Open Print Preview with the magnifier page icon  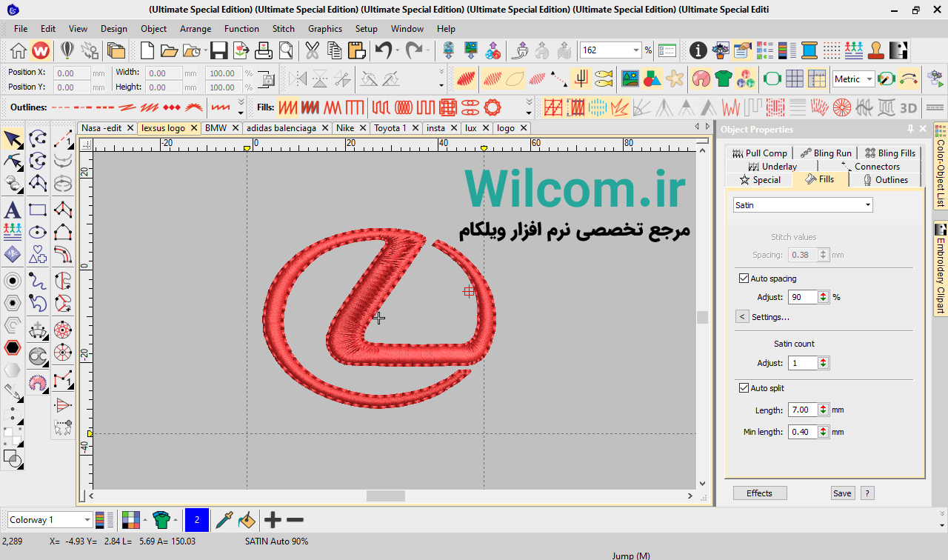(x=287, y=50)
